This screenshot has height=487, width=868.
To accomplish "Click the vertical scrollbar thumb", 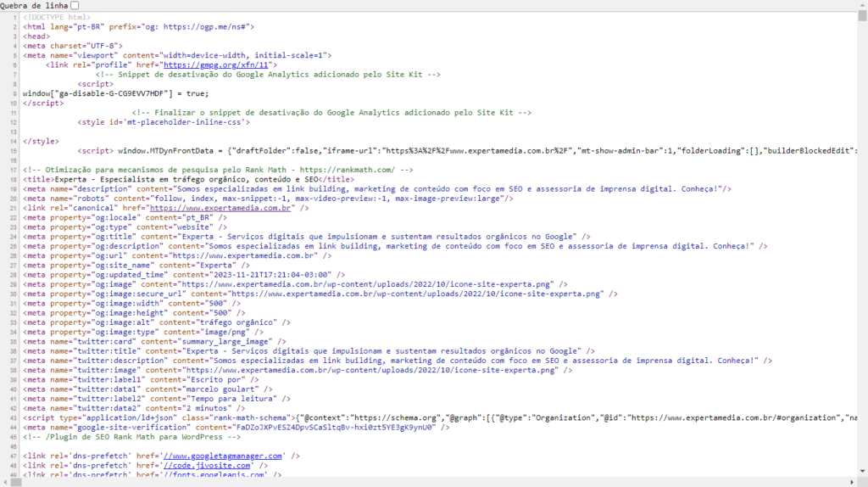I will click(x=862, y=15).
